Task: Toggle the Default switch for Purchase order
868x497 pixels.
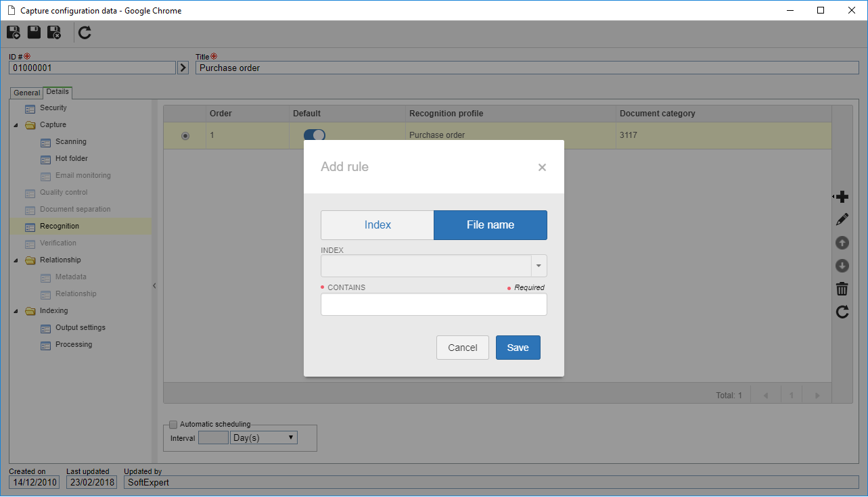Action: tap(315, 135)
